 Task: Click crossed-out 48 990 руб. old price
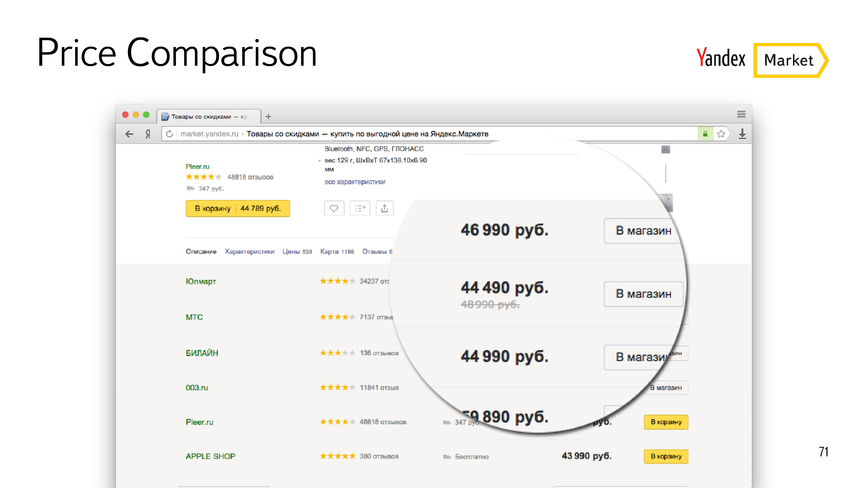pos(490,305)
